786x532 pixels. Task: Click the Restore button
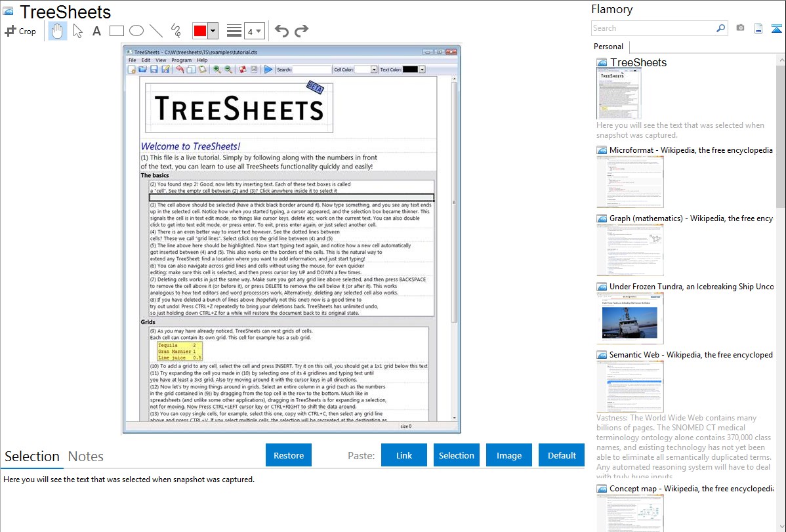[289, 455]
